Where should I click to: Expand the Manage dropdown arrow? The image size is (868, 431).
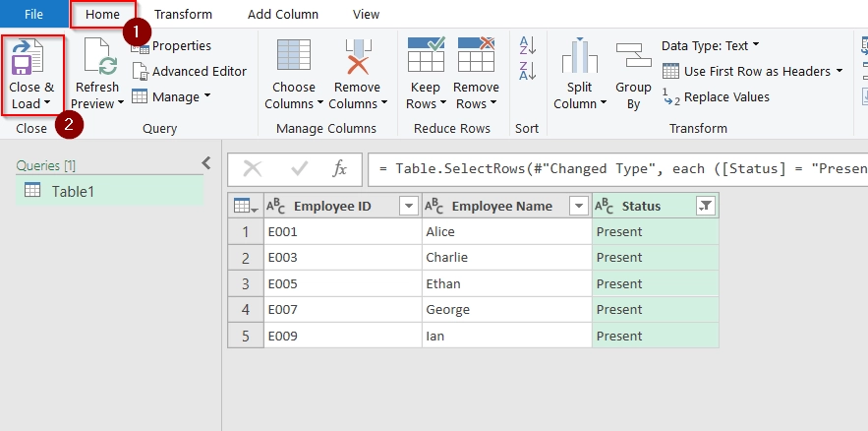(x=207, y=95)
